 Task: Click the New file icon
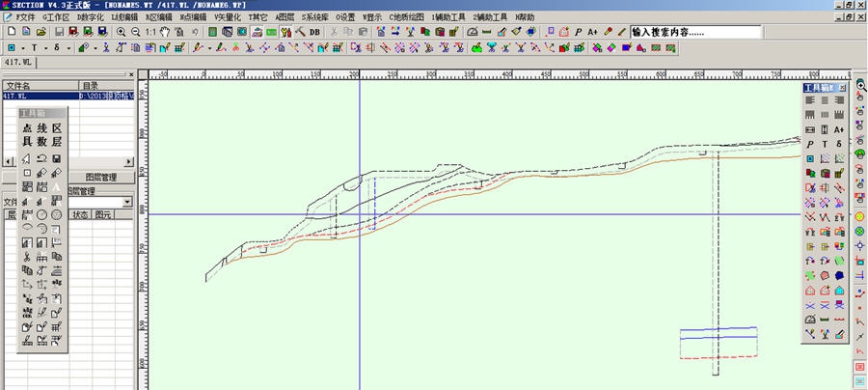[9, 32]
